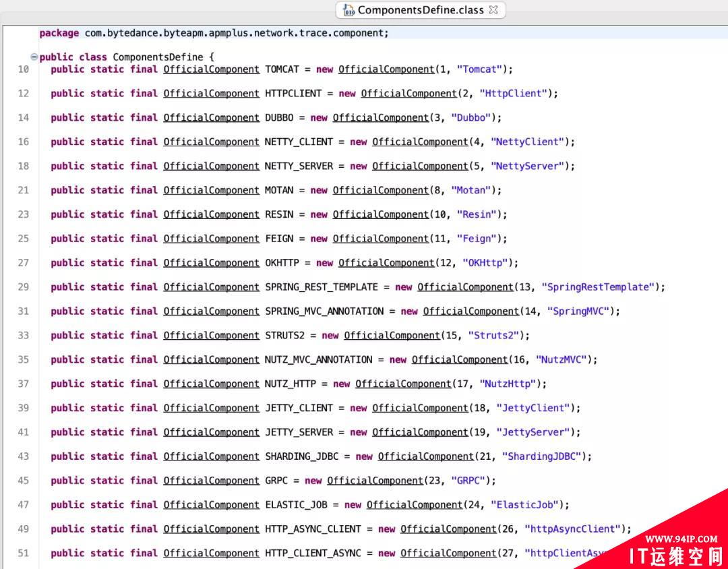Image resolution: width=728 pixels, height=569 pixels.
Task: Click line number 51 in the gutter
Action: (x=23, y=553)
